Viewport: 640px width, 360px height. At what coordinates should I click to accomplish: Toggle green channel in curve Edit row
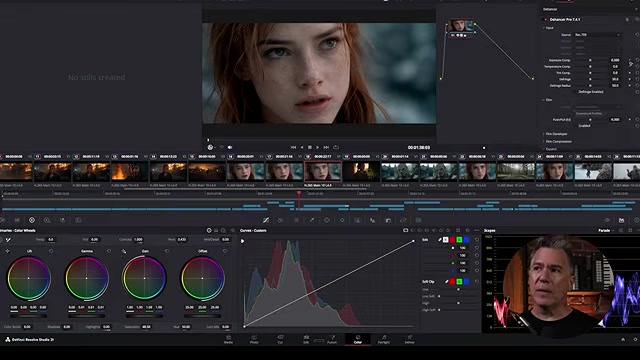459,240
